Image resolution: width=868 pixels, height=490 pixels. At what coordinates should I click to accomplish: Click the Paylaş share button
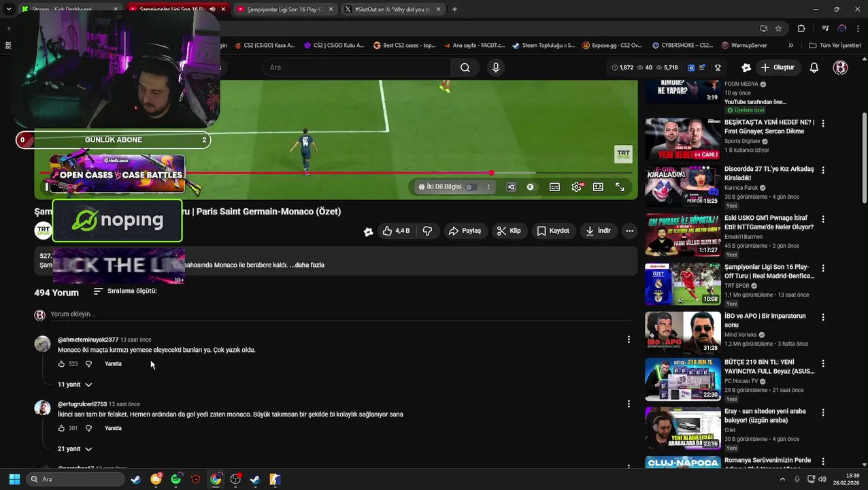click(465, 231)
